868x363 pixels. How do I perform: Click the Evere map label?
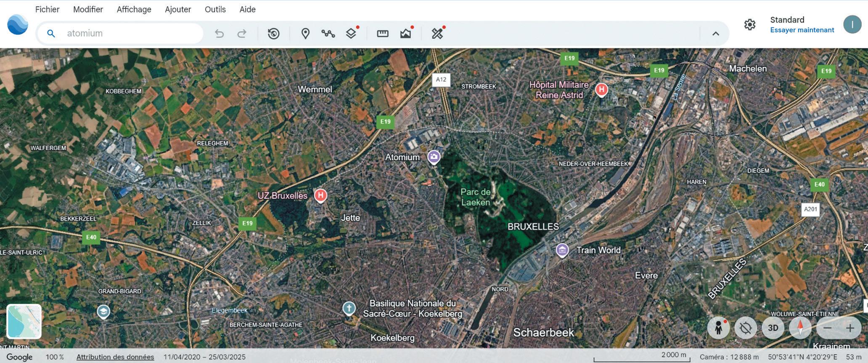pos(646,275)
